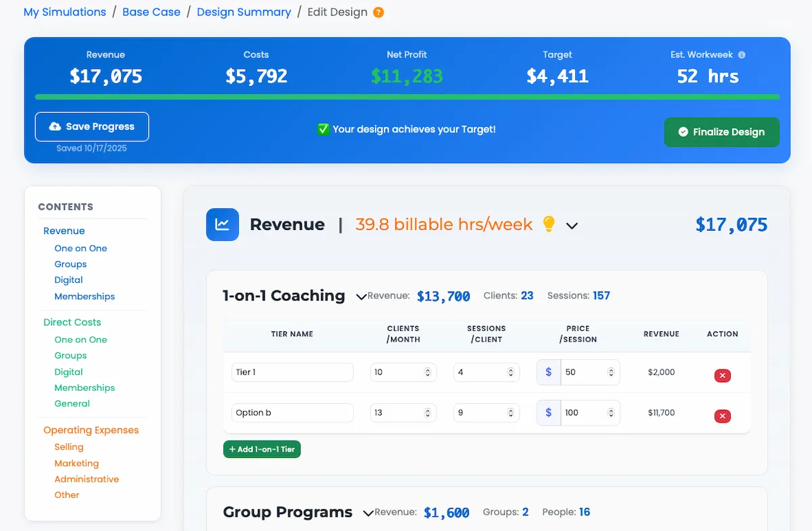Delete the Option b row
Image resolution: width=812 pixels, height=531 pixels.
722,416
